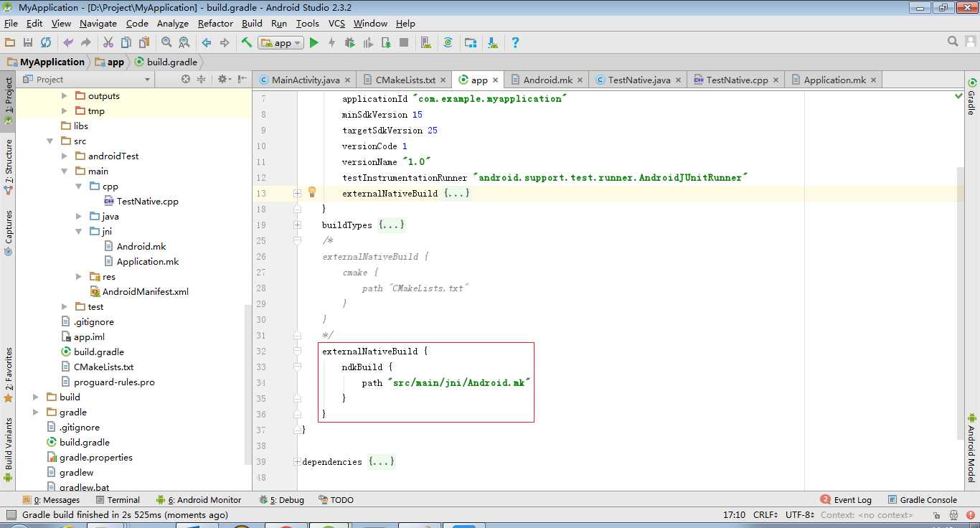The height and width of the screenshot is (528, 980).
Task: Switch to the CMakeLists.txt tab
Action: [405, 80]
